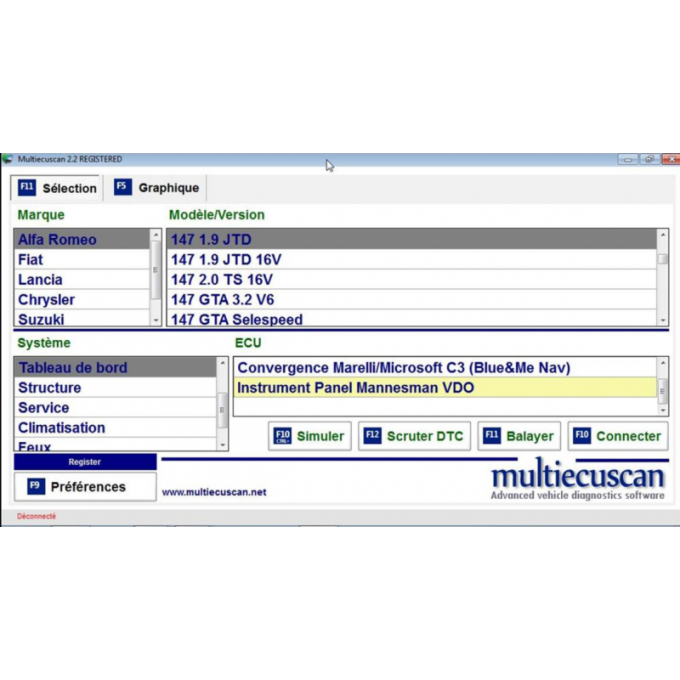The width and height of the screenshot is (680, 680).
Task: Click the F10 CTRL icon beside Simuler
Action: (x=282, y=436)
